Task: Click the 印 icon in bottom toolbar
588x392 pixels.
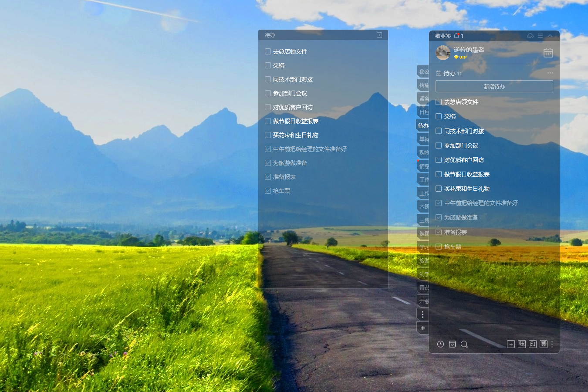Action: point(533,344)
